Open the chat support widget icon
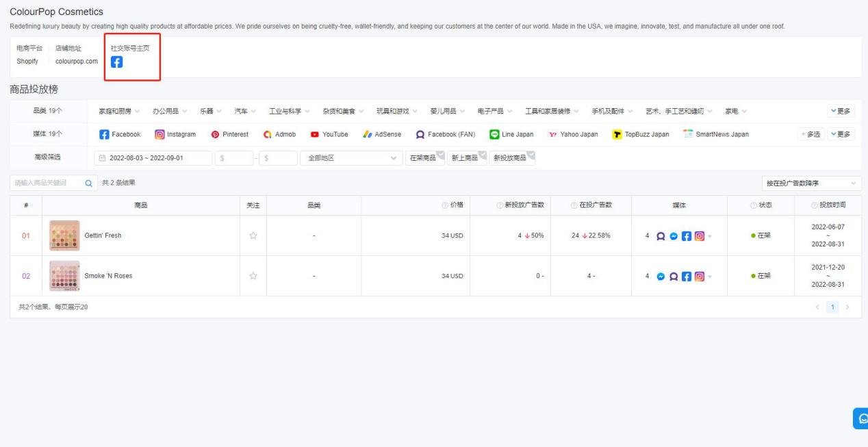This screenshot has height=447, width=868. pyautogui.click(x=862, y=419)
